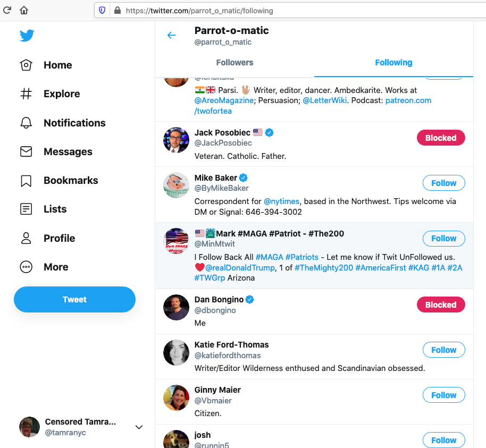The width and height of the screenshot is (486, 448).
Task: Switch to the Followers tab
Action: coord(234,63)
